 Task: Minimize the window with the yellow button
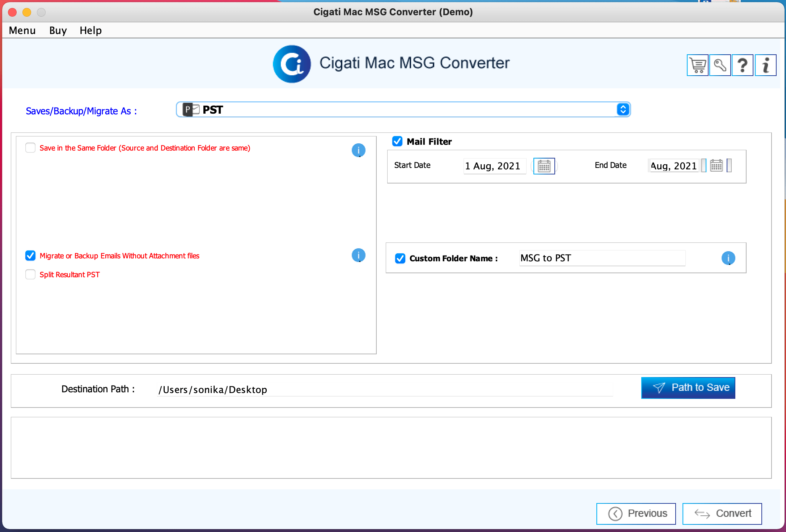[x=27, y=12]
